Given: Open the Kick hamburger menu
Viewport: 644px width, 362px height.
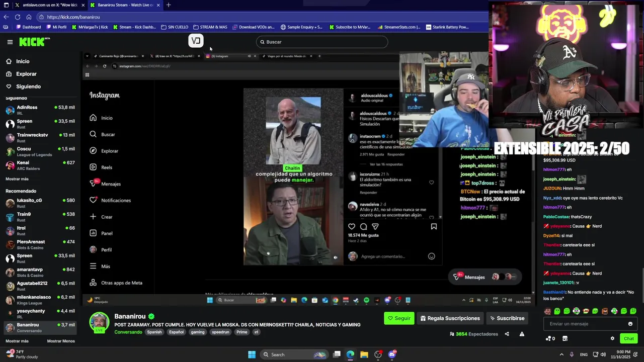Looking at the screenshot, I should click(x=10, y=42).
